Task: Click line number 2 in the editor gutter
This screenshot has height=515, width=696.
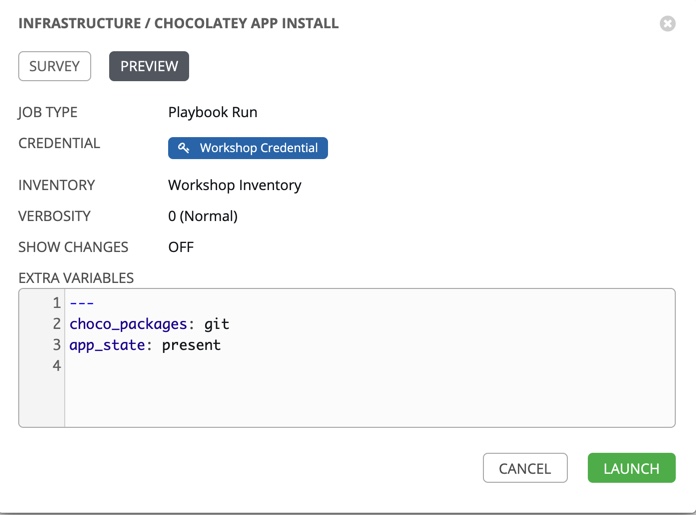Action: 57,324
